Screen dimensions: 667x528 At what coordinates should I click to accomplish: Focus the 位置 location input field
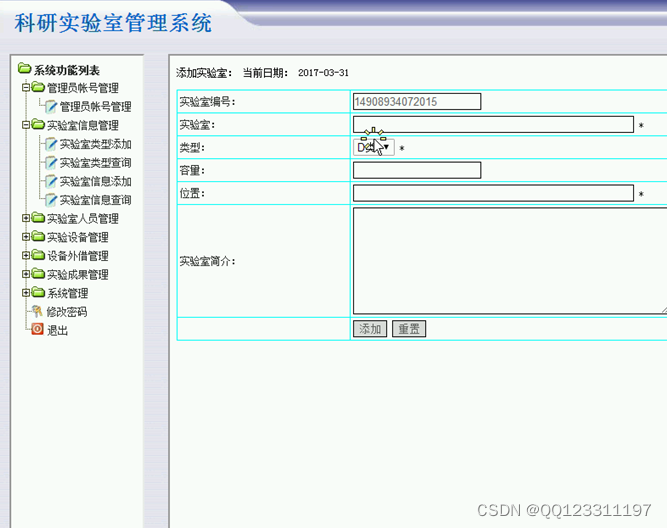(x=493, y=193)
